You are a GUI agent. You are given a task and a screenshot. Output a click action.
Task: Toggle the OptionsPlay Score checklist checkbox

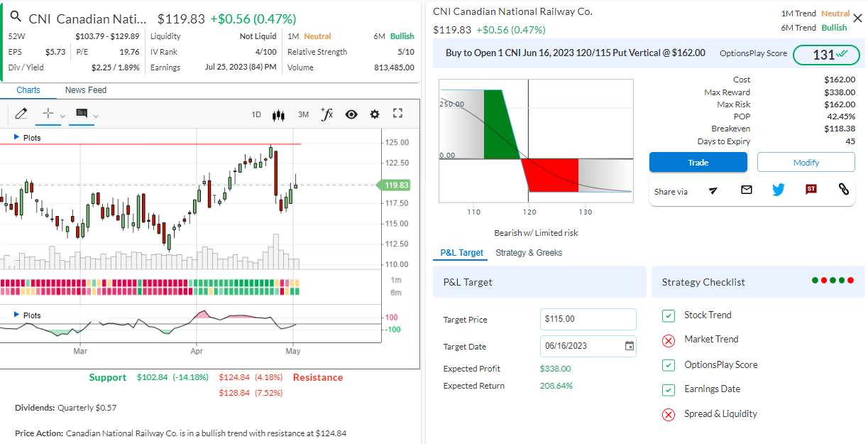(668, 365)
